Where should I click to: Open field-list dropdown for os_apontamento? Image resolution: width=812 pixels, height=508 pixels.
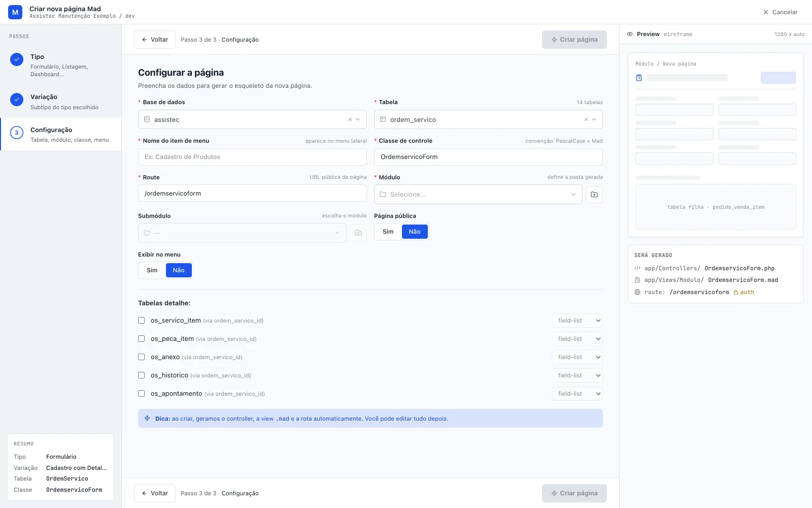(x=577, y=394)
